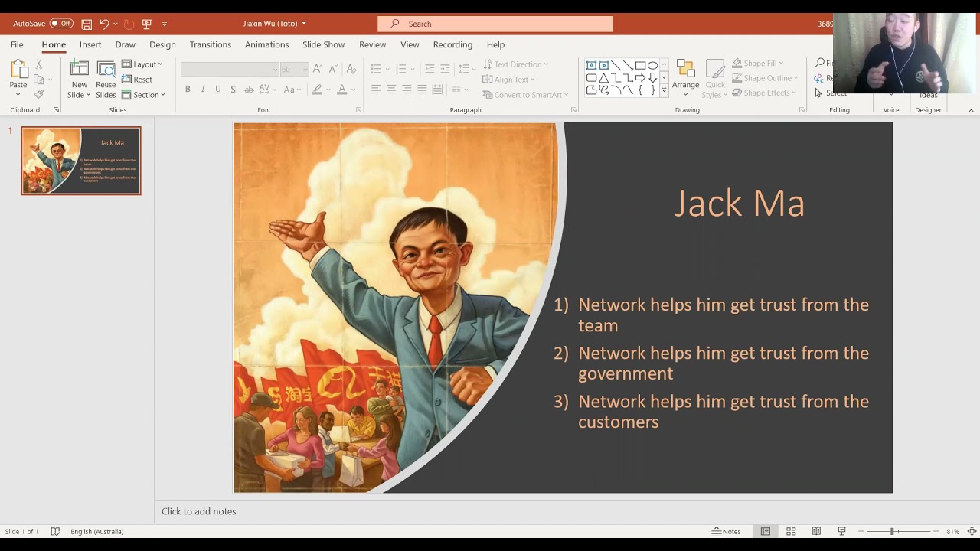Center align the paragraph text
Viewport: 980px width, 551px height.
(391, 90)
